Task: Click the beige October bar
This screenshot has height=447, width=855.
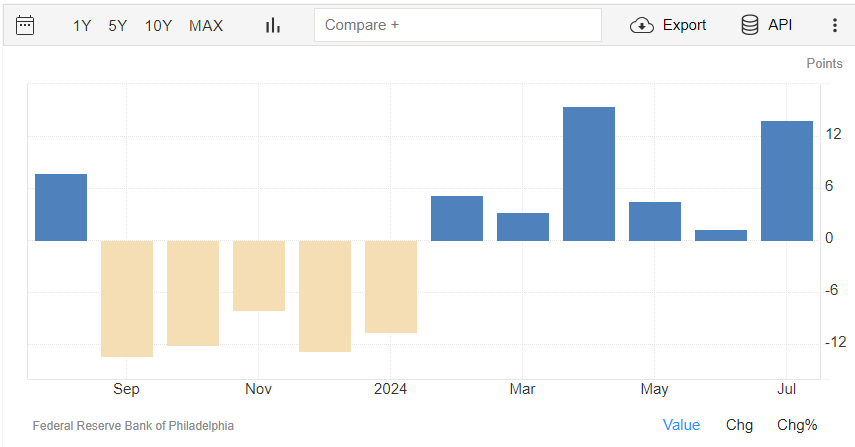Action: pos(193,293)
